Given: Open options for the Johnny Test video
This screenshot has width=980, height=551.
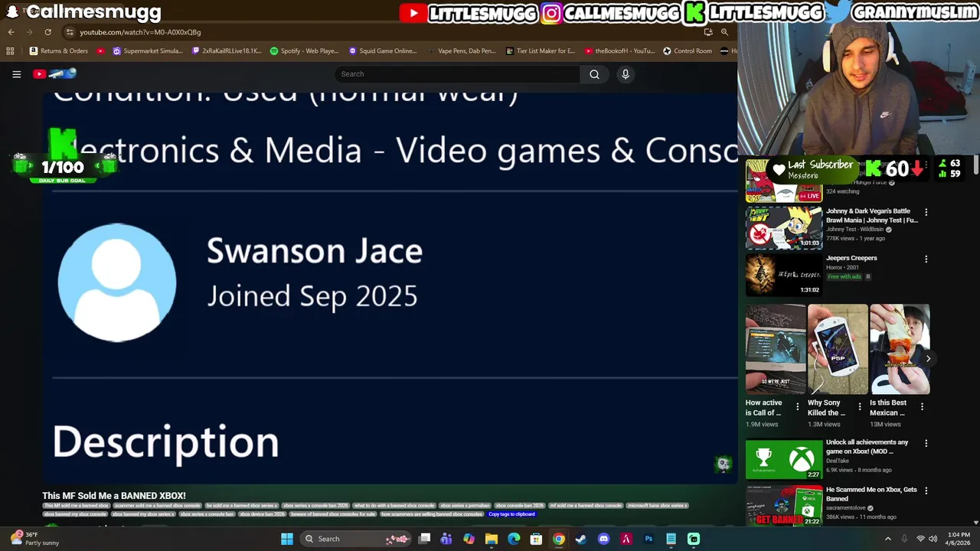Looking at the screenshot, I should tap(926, 212).
